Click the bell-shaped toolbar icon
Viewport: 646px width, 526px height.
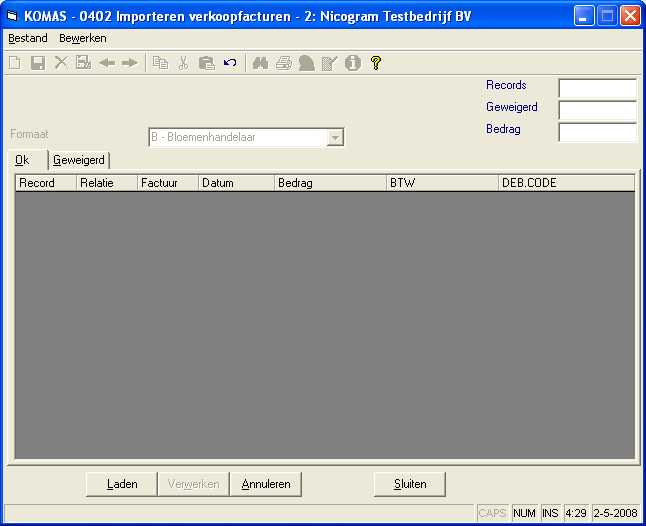click(x=307, y=63)
